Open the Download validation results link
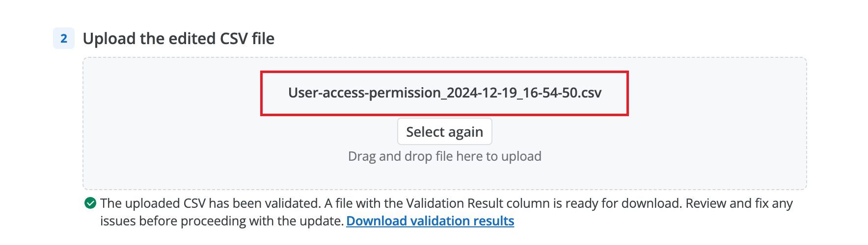Viewport: 868px width, 245px height. click(x=430, y=221)
